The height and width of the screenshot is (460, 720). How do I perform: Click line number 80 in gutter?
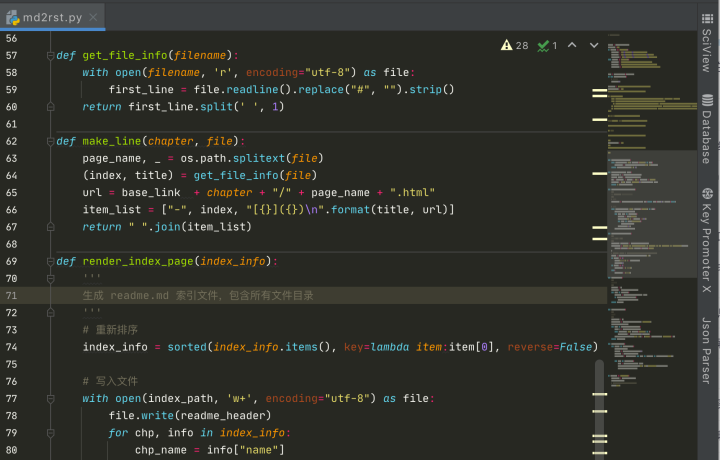(x=11, y=450)
